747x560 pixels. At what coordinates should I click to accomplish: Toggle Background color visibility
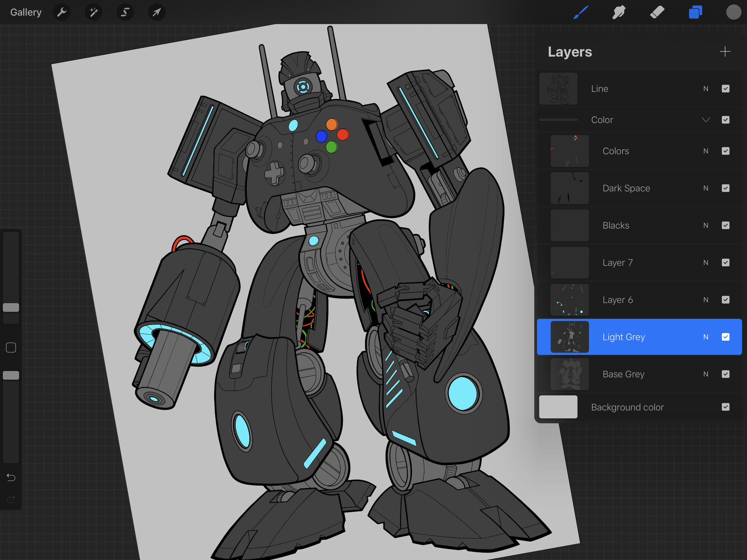726,407
